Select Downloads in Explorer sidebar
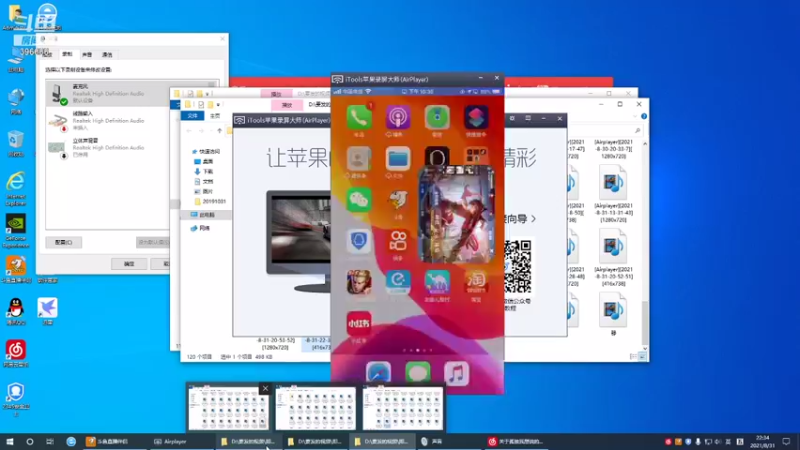The image size is (800, 450). click(x=204, y=171)
